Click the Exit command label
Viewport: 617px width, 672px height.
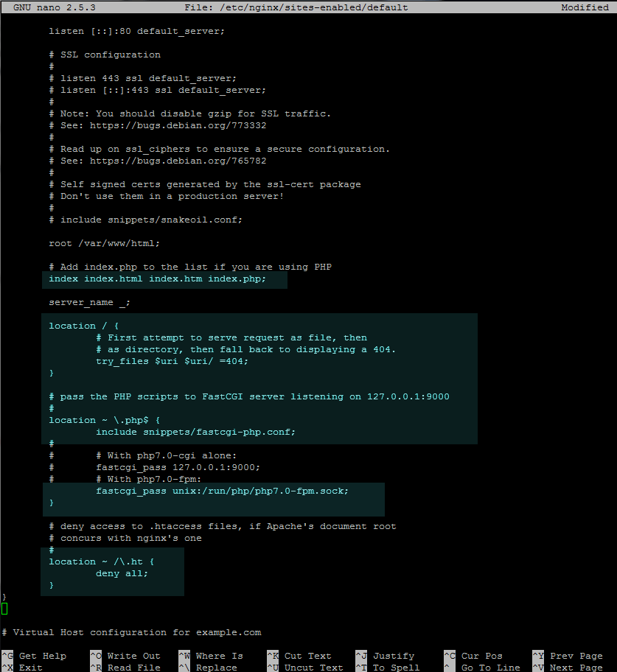(29, 667)
